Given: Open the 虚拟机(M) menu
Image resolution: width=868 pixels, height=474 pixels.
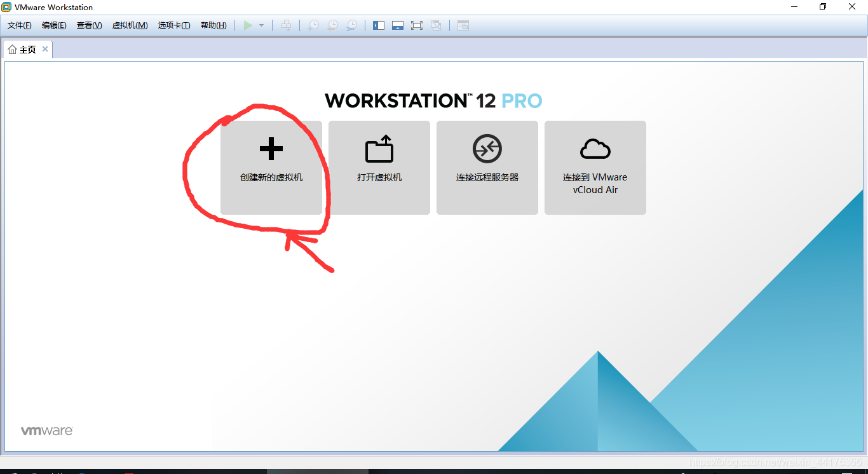Looking at the screenshot, I should (130, 25).
